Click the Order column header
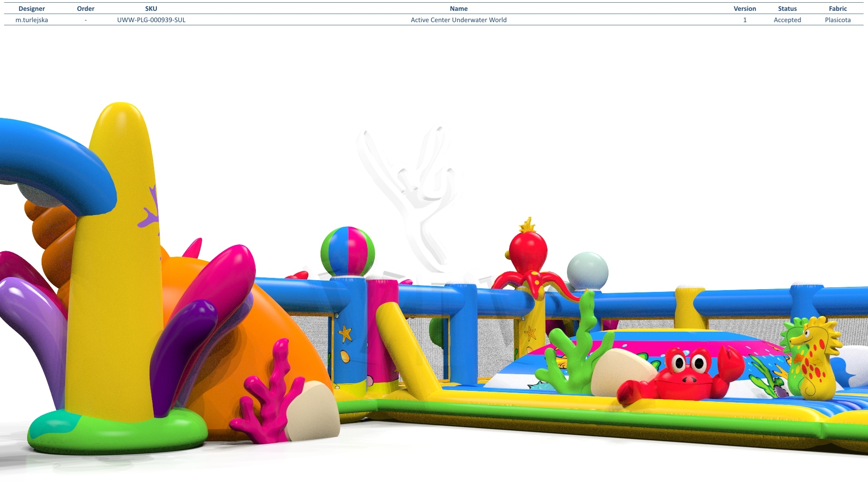868x488 pixels. pos(85,9)
